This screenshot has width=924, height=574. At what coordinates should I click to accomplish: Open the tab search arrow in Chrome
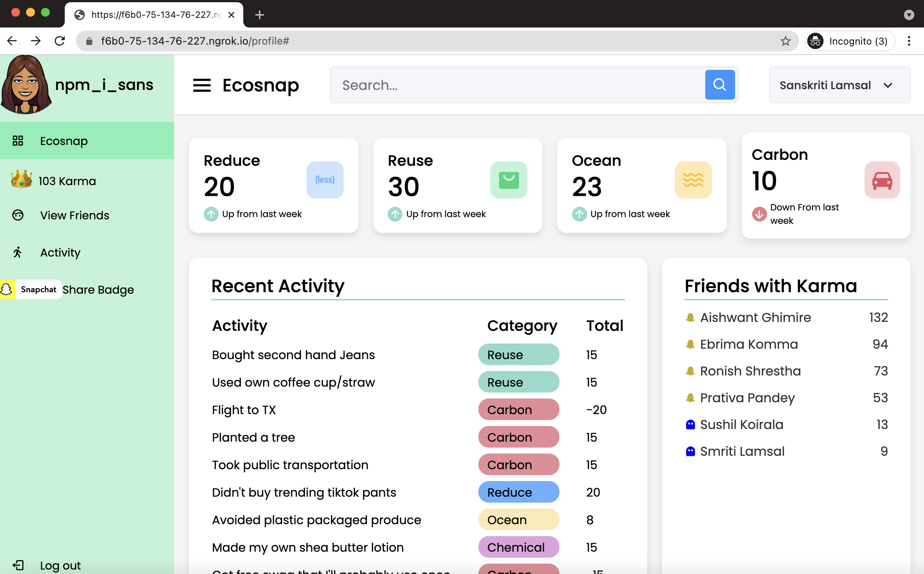point(908,15)
